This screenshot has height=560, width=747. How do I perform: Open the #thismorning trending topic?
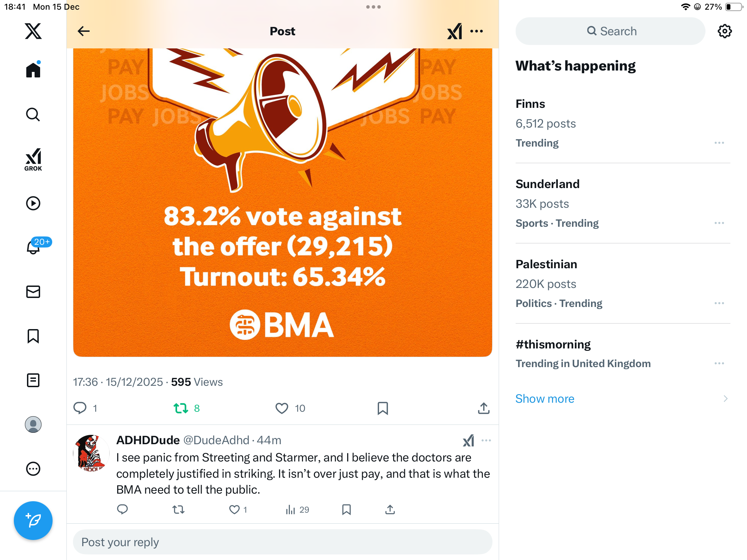(x=553, y=344)
